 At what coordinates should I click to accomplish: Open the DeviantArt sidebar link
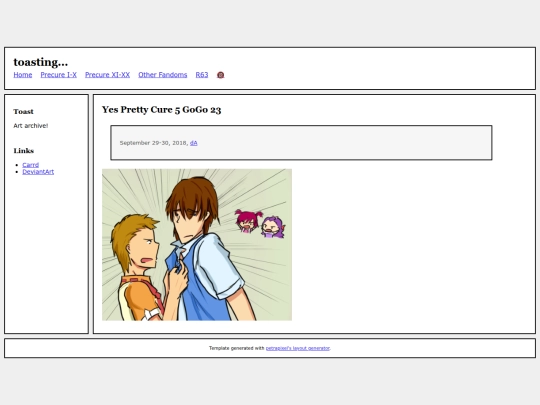pyautogui.click(x=38, y=172)
